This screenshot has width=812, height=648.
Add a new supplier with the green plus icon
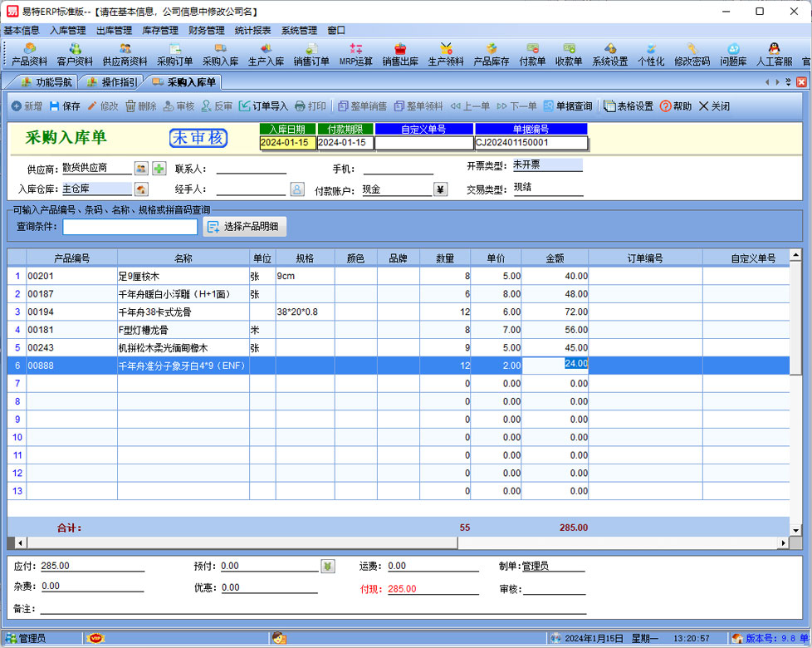point(159,169)
